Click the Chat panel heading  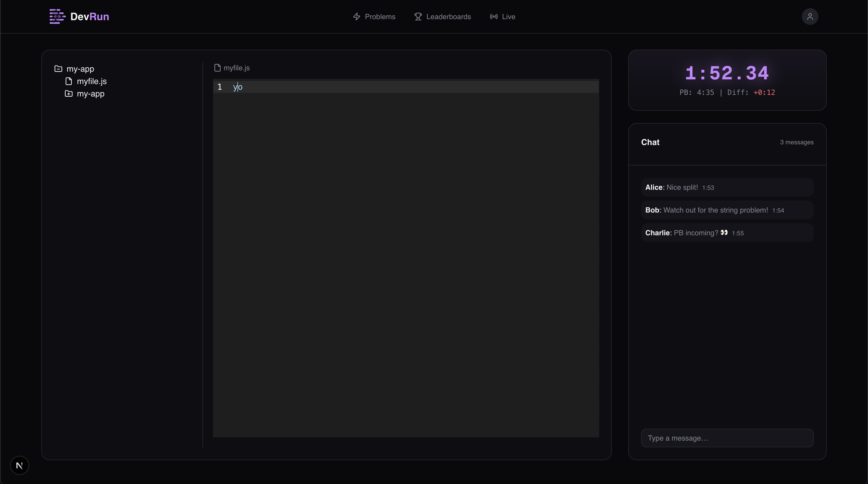click(x=650, y=142)
